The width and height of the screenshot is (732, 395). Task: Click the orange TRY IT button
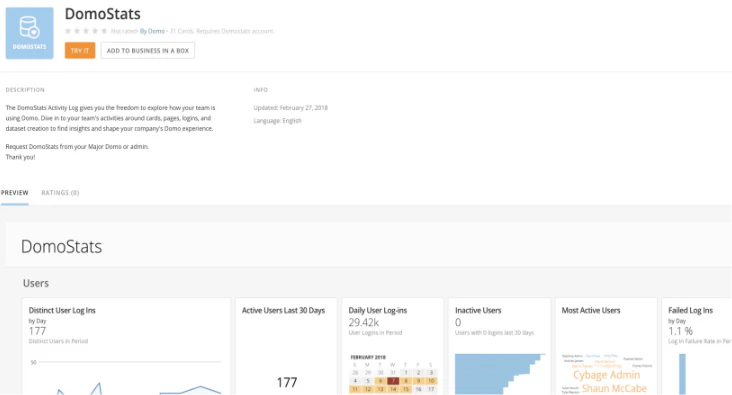(x=80, y=50)
